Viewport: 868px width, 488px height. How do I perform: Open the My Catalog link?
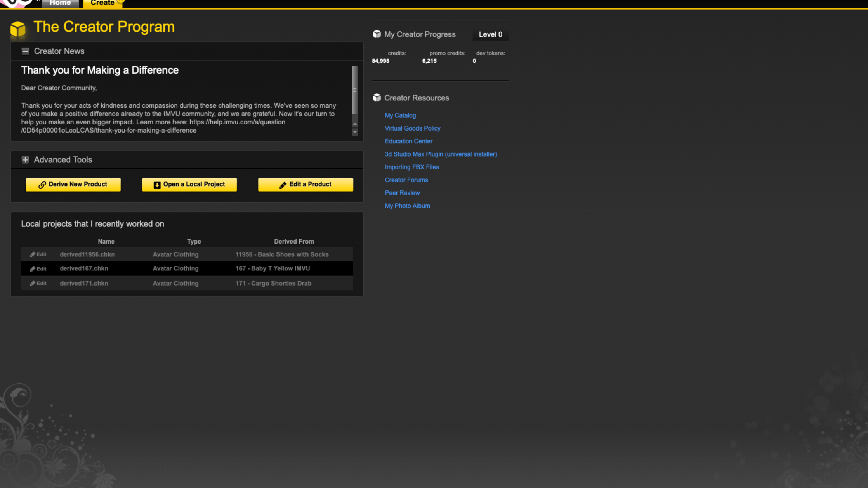pyautogui.click(x=400, y=115)
